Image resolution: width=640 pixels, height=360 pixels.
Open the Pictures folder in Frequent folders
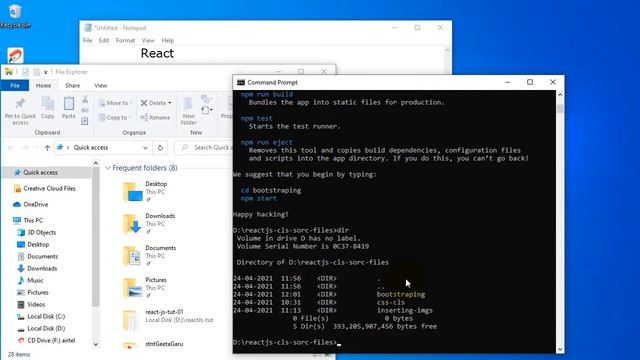point(145,288)
